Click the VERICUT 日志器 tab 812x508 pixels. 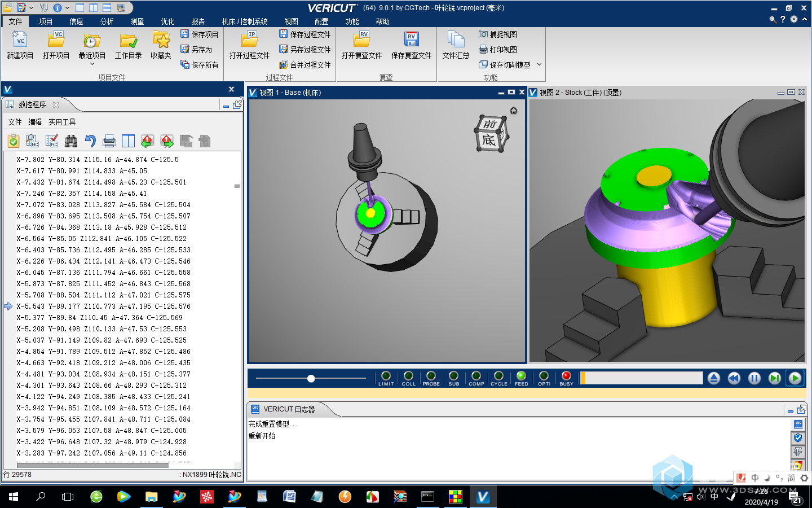click(x=289, y=409)
